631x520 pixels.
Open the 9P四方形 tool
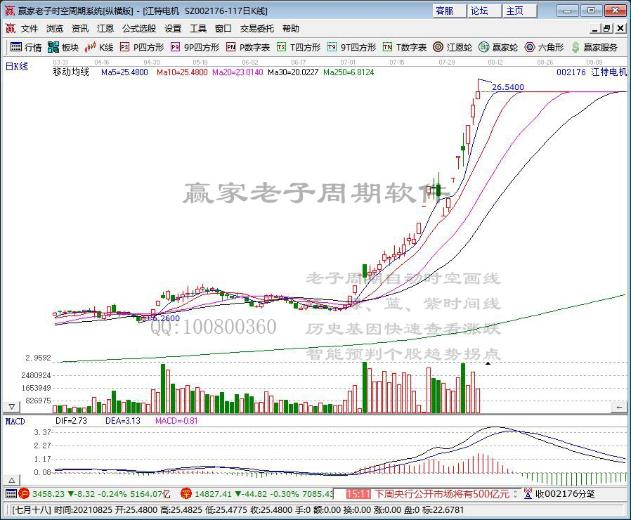175,47
